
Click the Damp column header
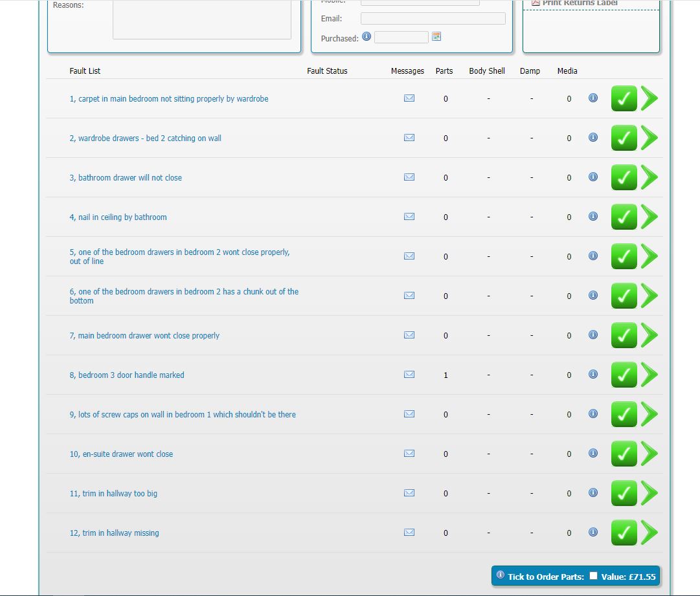[530, 71]
